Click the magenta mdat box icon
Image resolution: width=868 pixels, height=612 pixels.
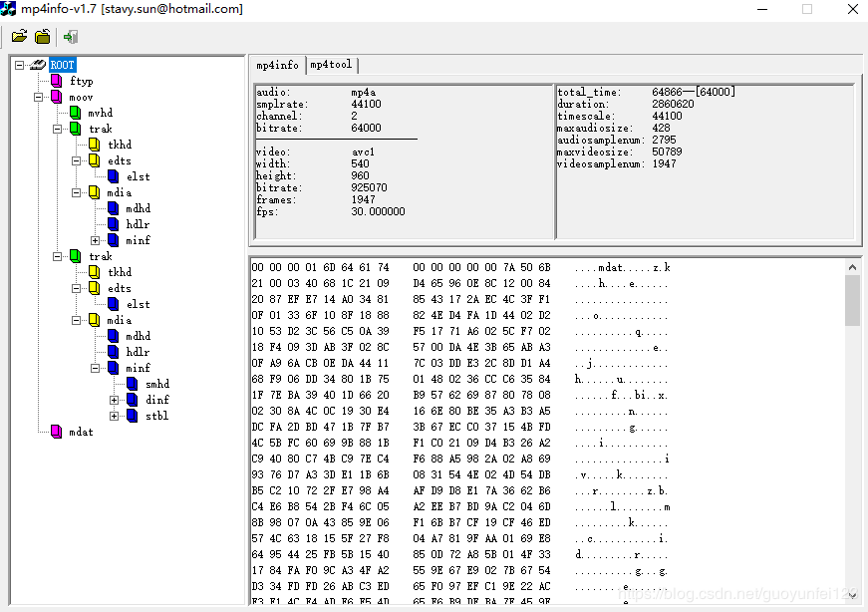pos(57,432)
